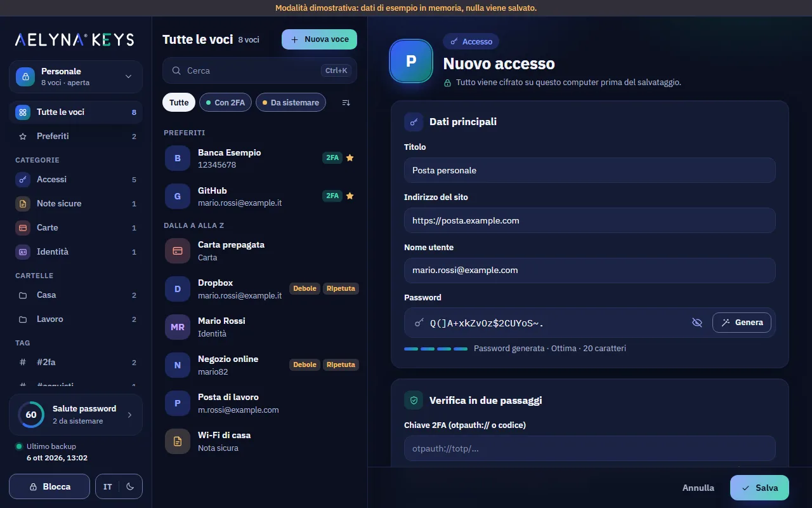Open Salute password details chevron
This screenshot has height=508, width=812.
tap(129, 415)
